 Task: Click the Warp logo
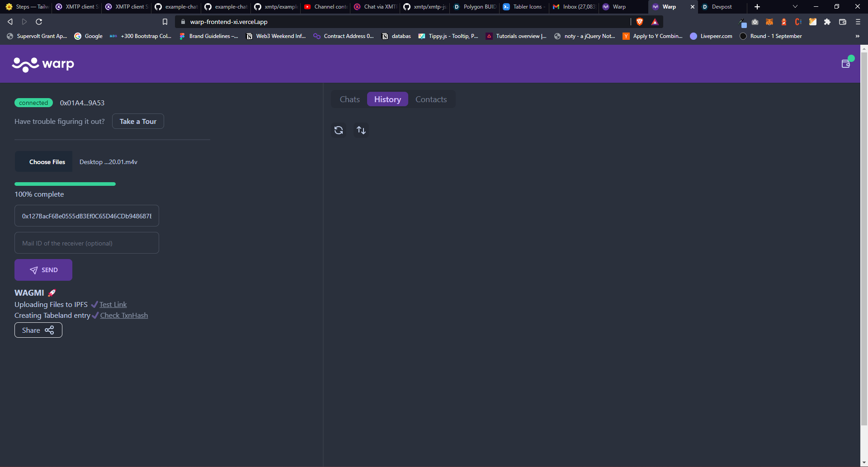point(43,64)
